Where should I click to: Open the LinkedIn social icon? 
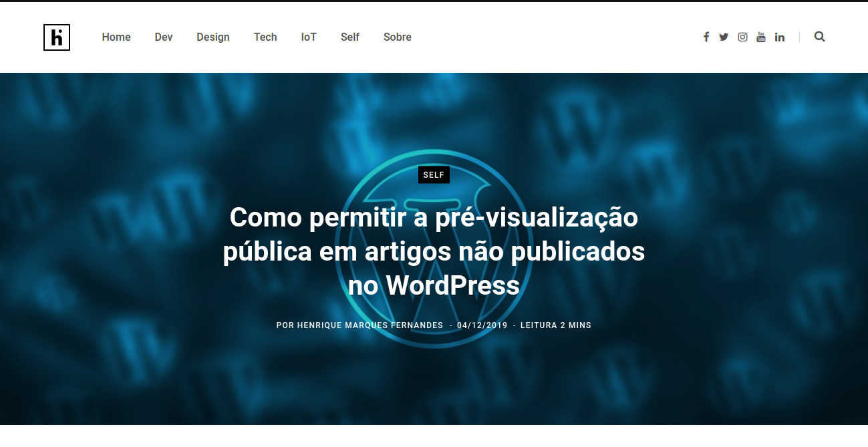(780, 37)
